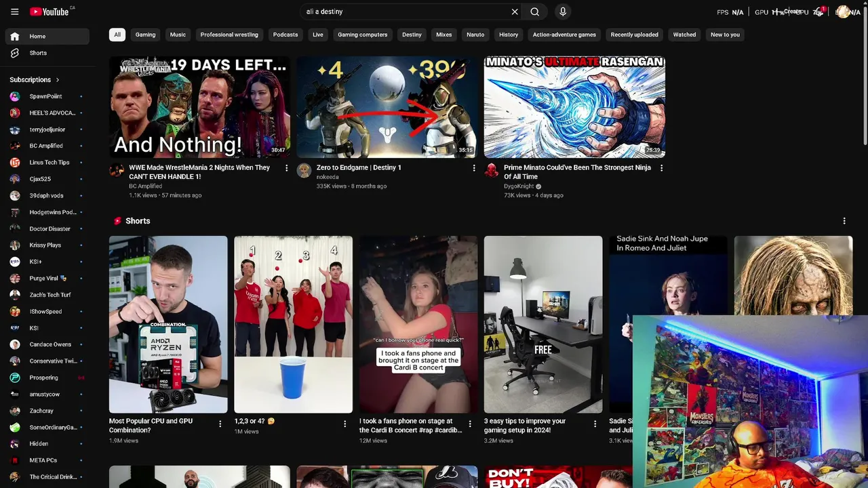This screenshot has width=868, height=488.
Task: Go to Home in sidebar
Action: click(47, 37)
